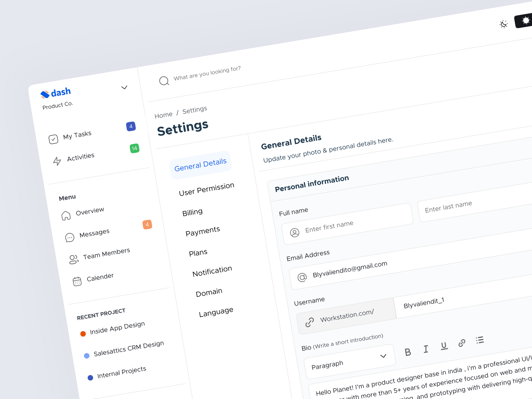Image resolution: width=532 pixels, height=399 pixels.
Task: Select the Bold formatting icon
Action: tap(408, 352)
